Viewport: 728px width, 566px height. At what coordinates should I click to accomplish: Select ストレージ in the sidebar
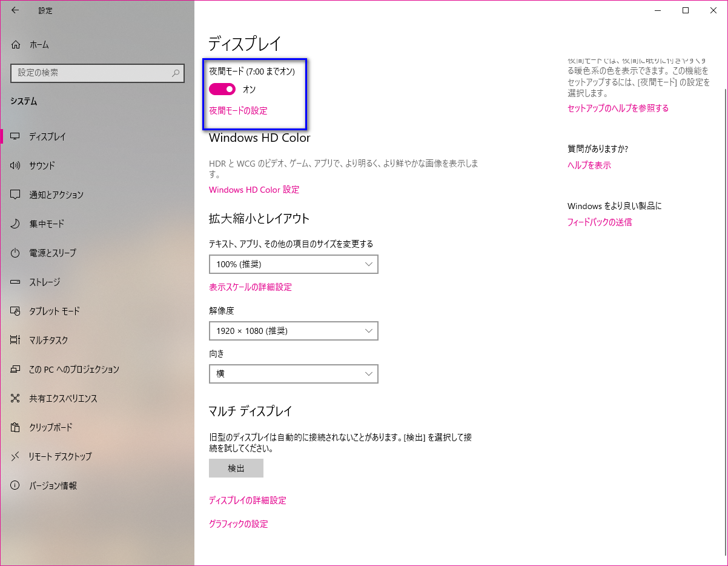44,282
